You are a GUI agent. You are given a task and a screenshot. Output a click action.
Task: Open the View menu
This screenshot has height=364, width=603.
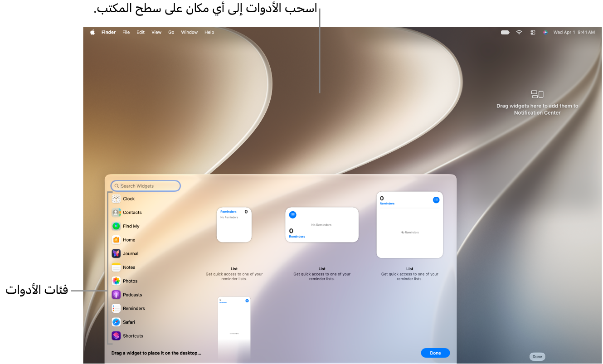156,32
